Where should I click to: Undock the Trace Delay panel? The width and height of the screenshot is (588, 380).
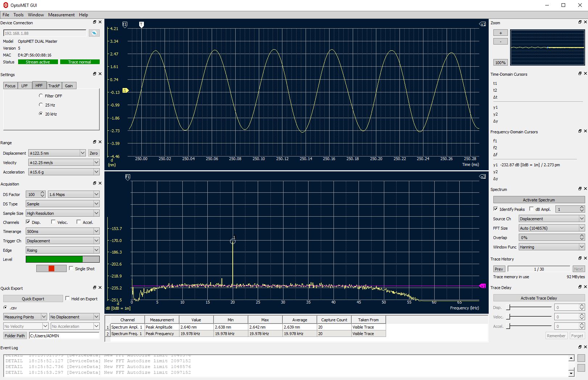point(580,287)
